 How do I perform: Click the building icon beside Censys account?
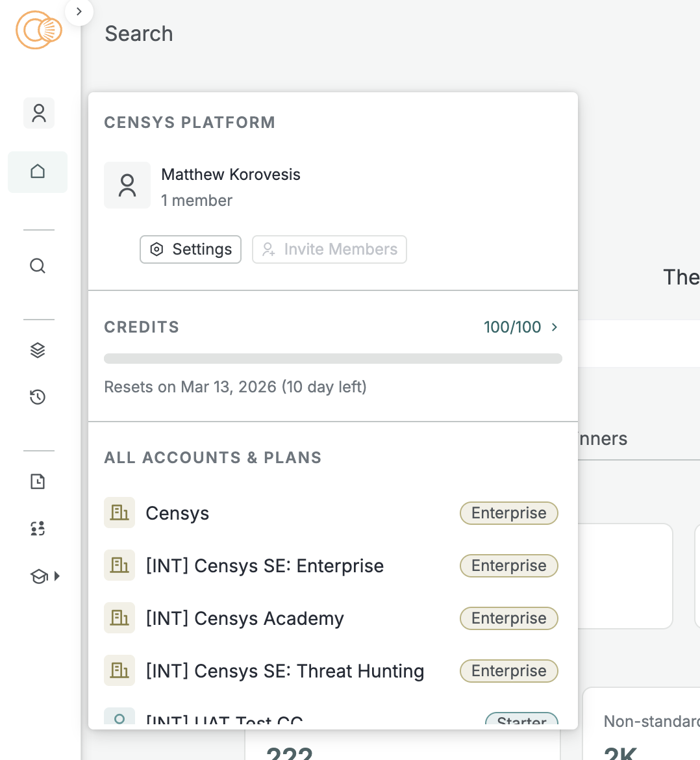pyautogui.click(x=119, y=513)
